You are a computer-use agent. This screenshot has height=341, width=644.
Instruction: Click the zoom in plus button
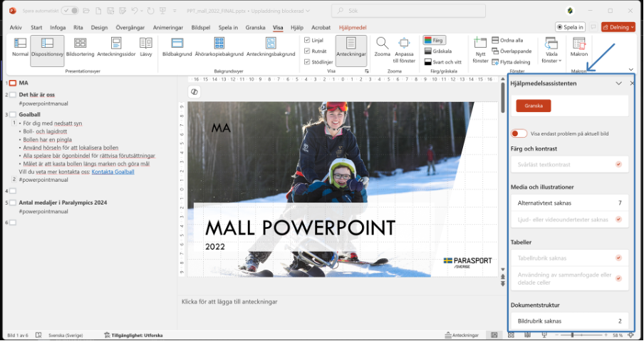tap(606, 335)
